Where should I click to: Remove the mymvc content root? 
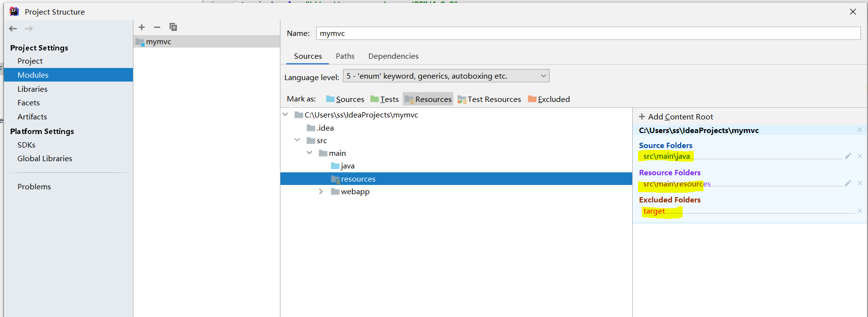[860, 130]
